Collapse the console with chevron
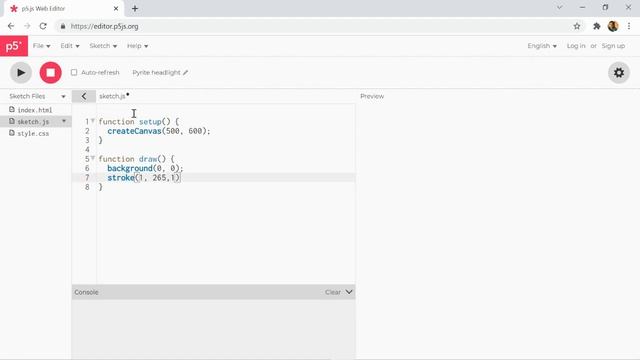The width and height of the screenshot is (640, 360). click(x=349, y=292)
